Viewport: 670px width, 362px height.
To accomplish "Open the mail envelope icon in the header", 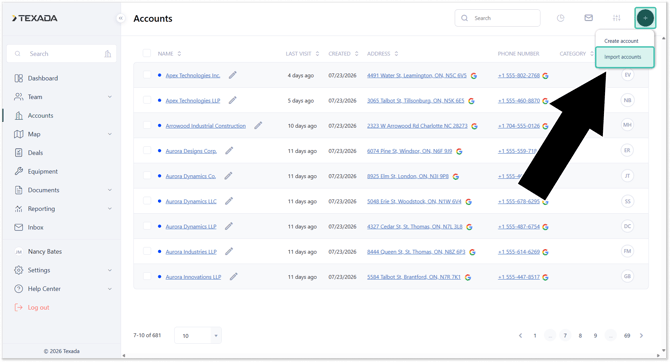I will click(588, 18).
